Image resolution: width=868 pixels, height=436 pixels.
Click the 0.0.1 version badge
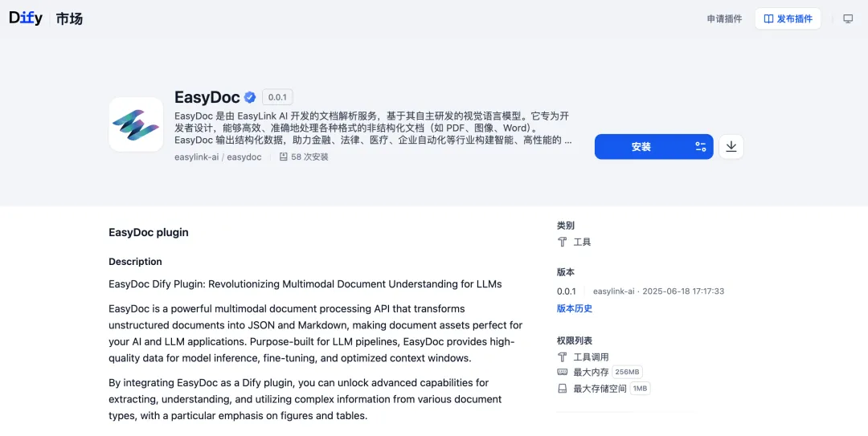coord(277,97)
